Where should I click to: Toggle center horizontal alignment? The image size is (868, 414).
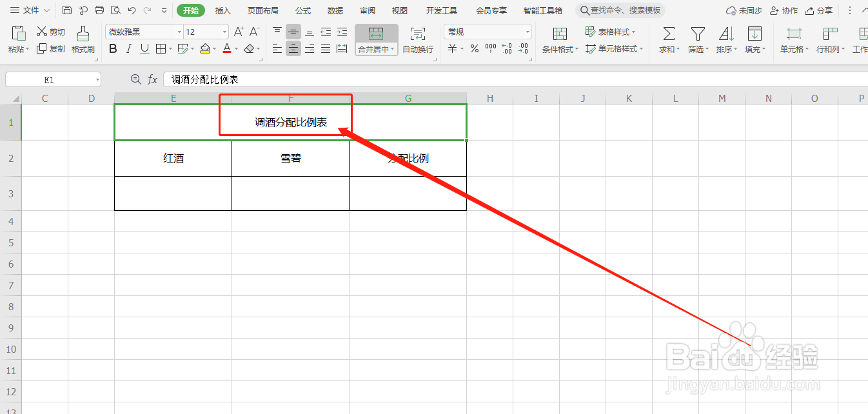tap(293, 48)
